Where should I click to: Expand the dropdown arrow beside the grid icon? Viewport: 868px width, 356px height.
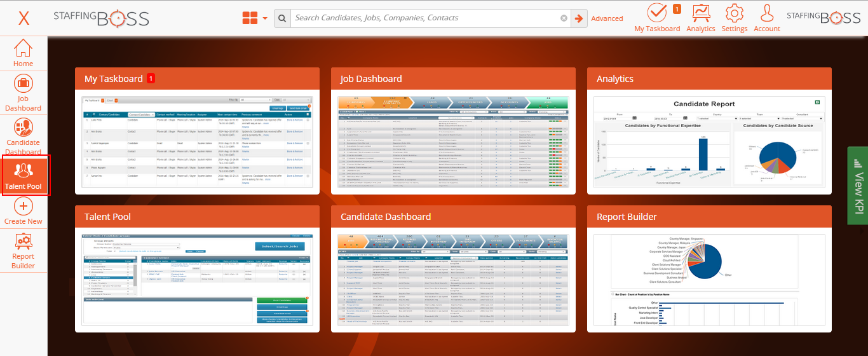point(265,18)
